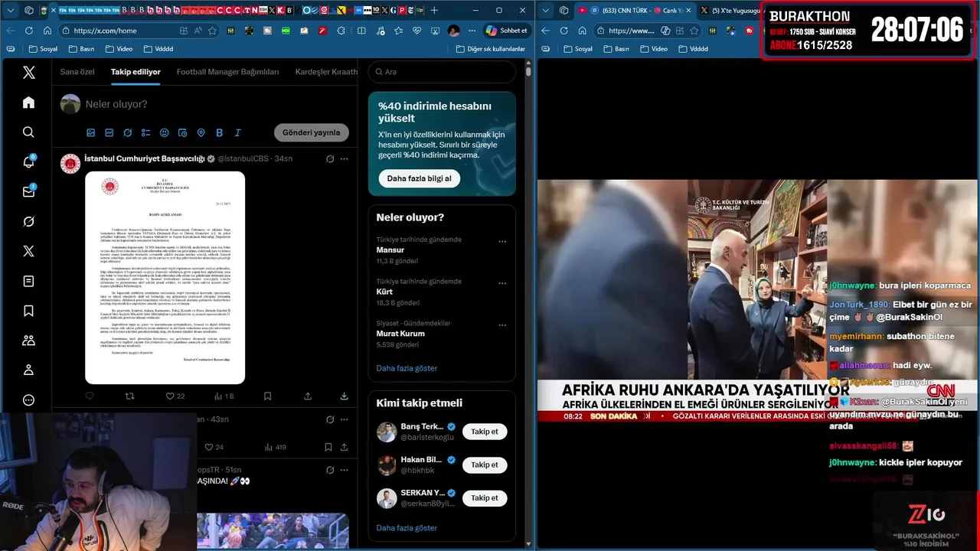This screenshot has height=551, width=980.
Task: Tag location in composer
Action: (201, 132)
